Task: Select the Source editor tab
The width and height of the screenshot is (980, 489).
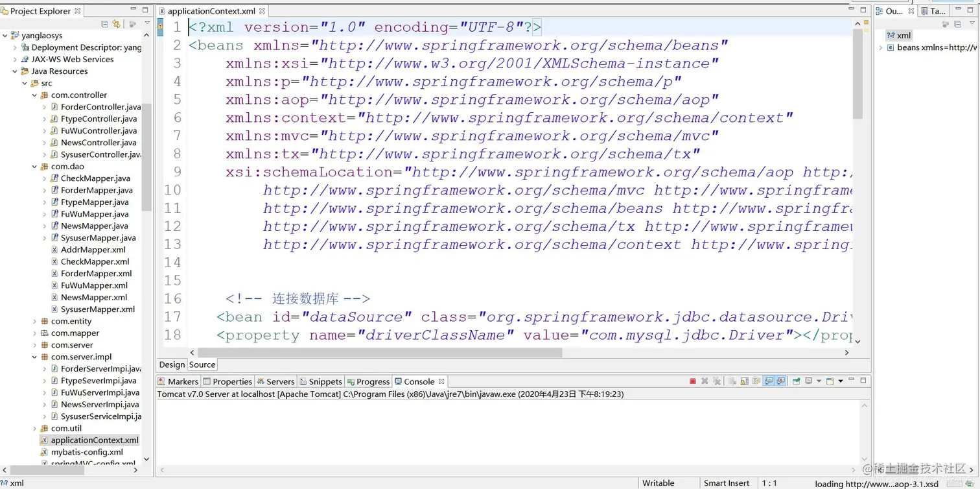Action: pyautogui.click(x=202, y=364)
